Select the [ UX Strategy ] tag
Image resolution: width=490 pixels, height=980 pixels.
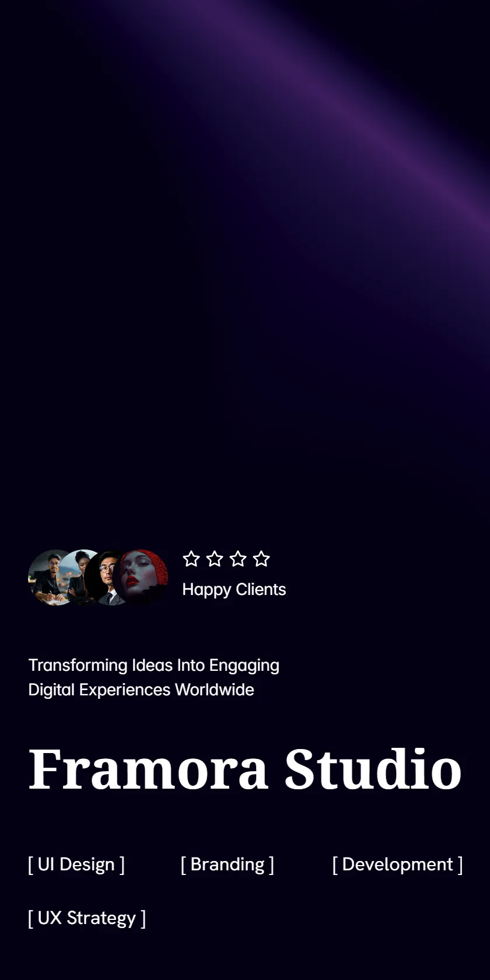pos(87,918)
